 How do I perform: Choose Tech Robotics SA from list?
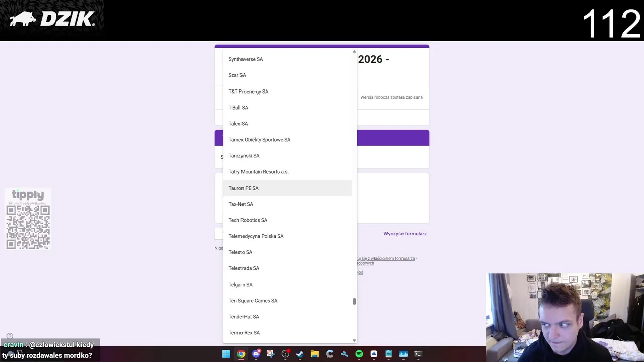point(287,220)
